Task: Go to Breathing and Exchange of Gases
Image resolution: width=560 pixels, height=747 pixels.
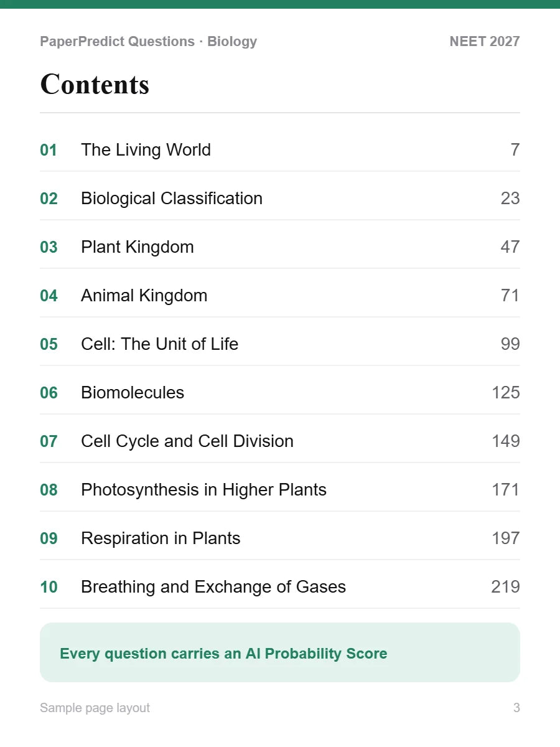Action: click(280, 587)
